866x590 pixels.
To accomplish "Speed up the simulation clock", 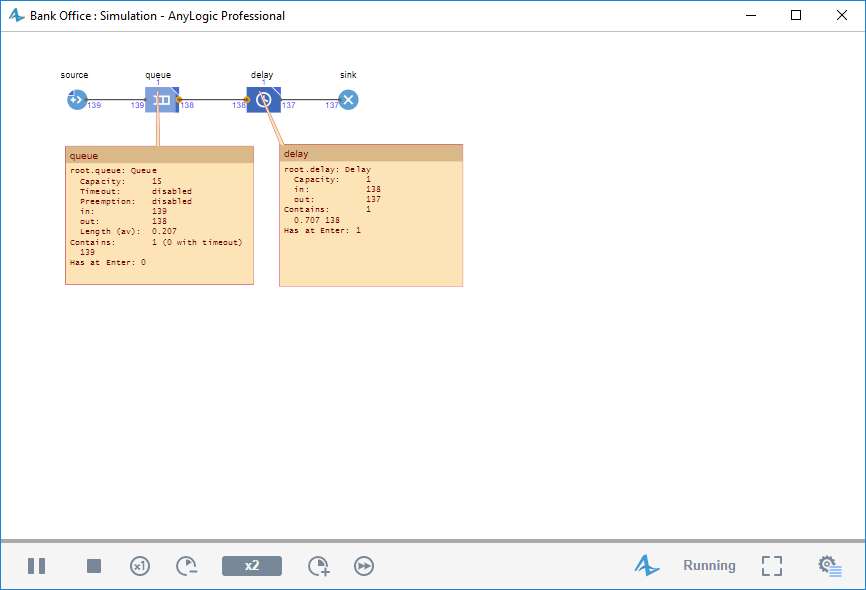I will [319, 566].
